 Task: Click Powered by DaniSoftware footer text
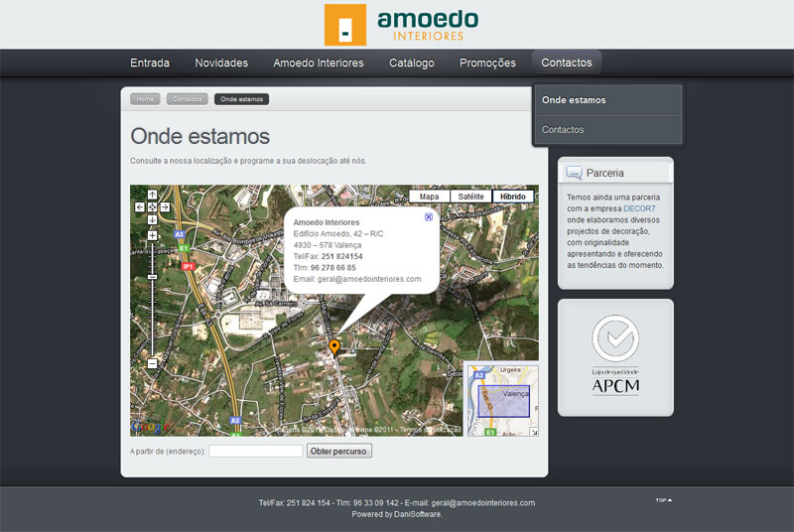(x=397, y=514)
